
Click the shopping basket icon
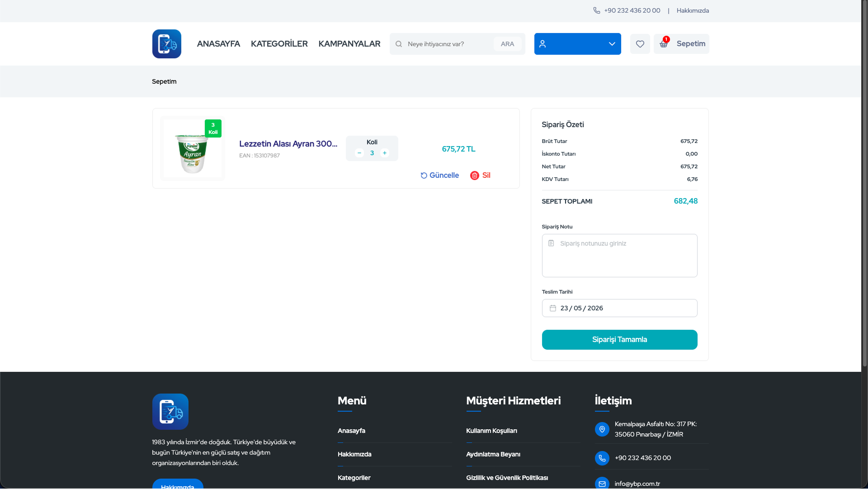(663, 43)
